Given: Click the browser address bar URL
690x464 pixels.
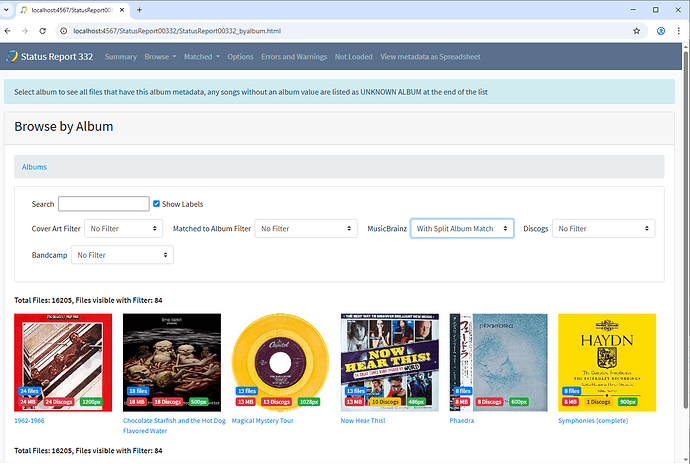Looking at the screenshot, I should 177,31.
